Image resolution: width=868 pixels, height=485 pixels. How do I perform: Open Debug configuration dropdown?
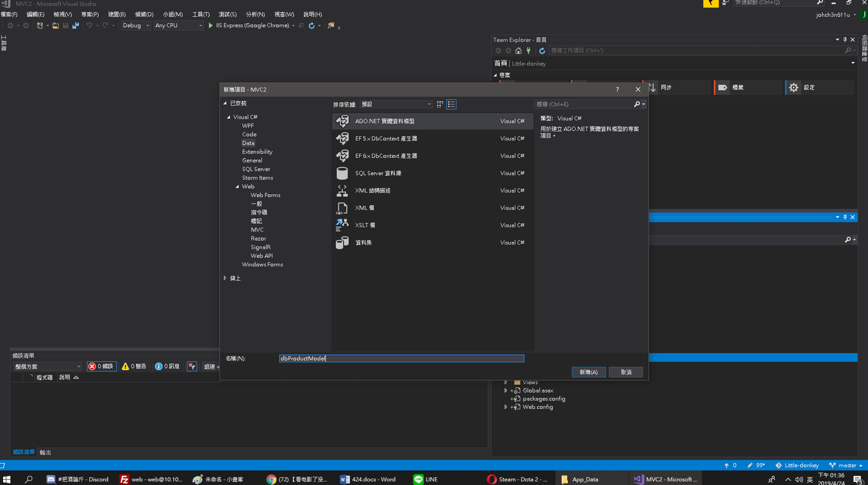click(x=136, y=25)
